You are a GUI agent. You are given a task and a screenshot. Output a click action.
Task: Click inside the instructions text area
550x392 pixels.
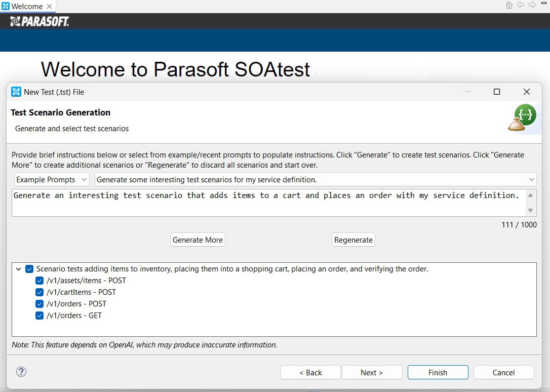[269, 203]
